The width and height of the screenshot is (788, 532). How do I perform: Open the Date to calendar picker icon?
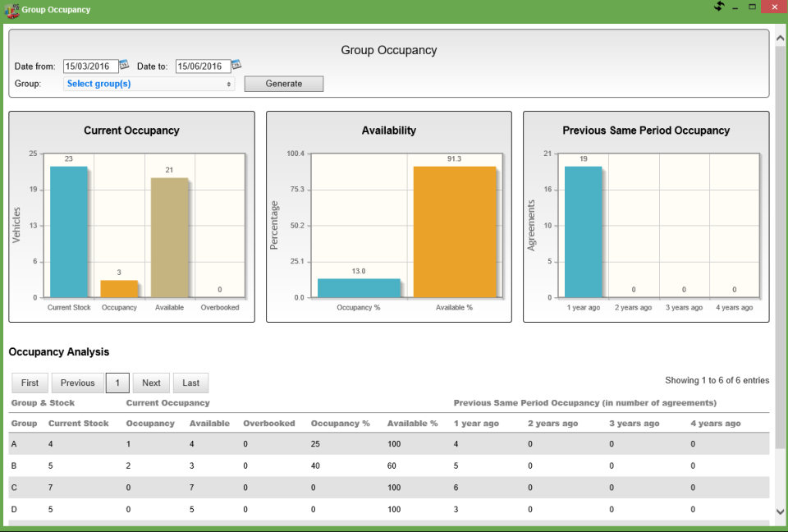(236, 65)
